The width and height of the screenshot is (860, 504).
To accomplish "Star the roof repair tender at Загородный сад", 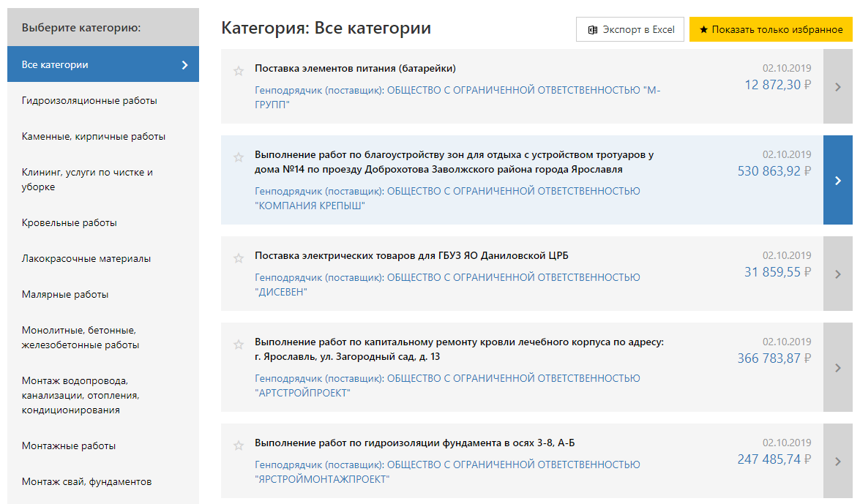I will tap(238, 345).
